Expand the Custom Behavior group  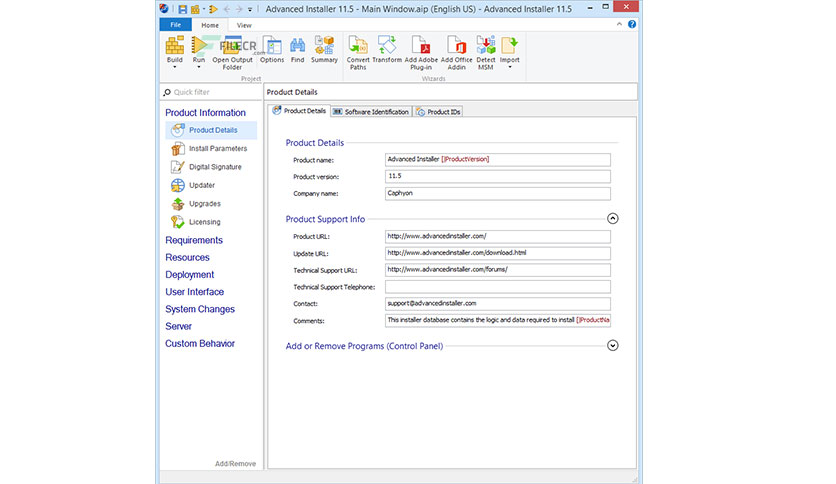[200, 344]
